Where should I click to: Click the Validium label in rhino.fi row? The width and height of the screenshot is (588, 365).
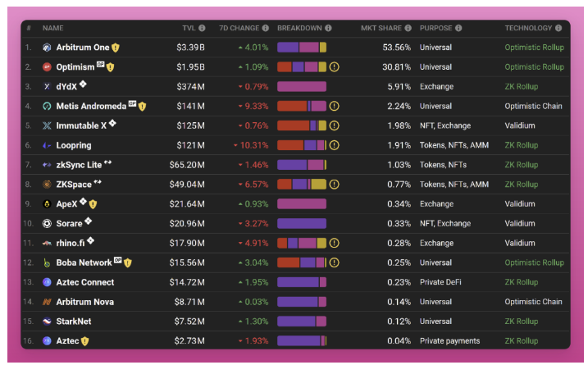pos(520,243)
